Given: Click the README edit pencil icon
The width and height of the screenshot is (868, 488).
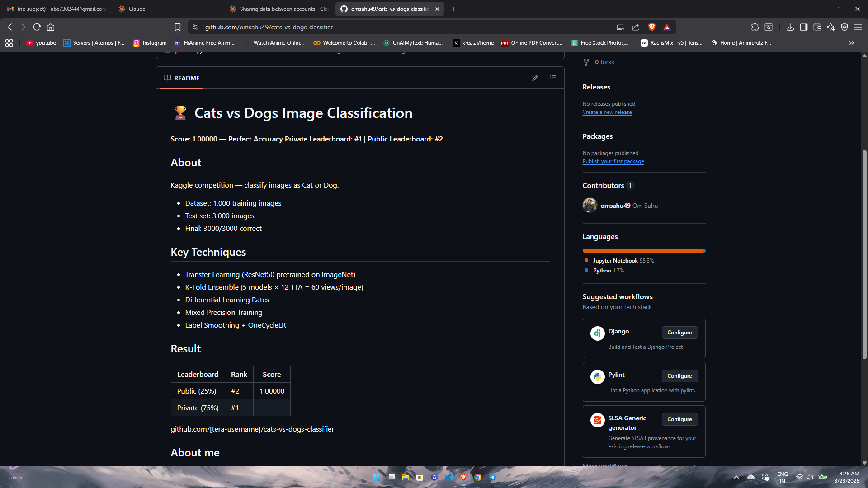Looking at the screenshot, I should (x=535, y=78).
